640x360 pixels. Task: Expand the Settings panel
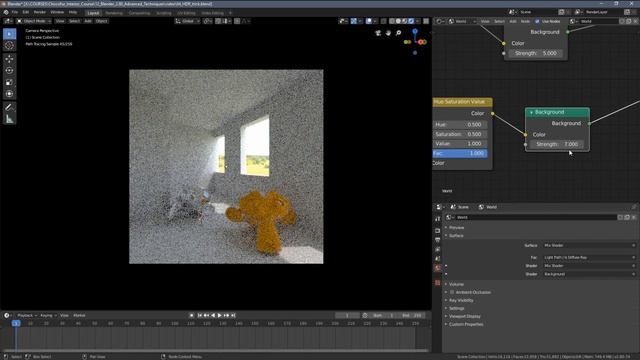456,309
